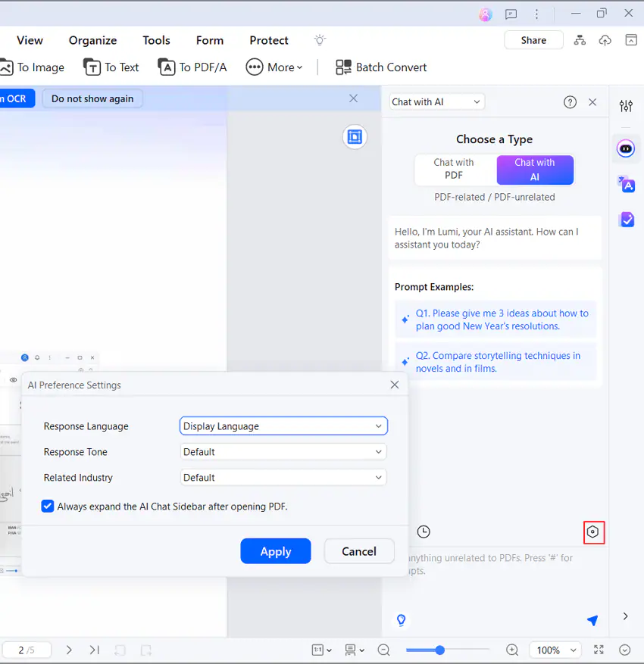Viewport: 644px width, 664px height.
Task: Open the More menu in the convert toolbar
Action: tap(274, 67)
